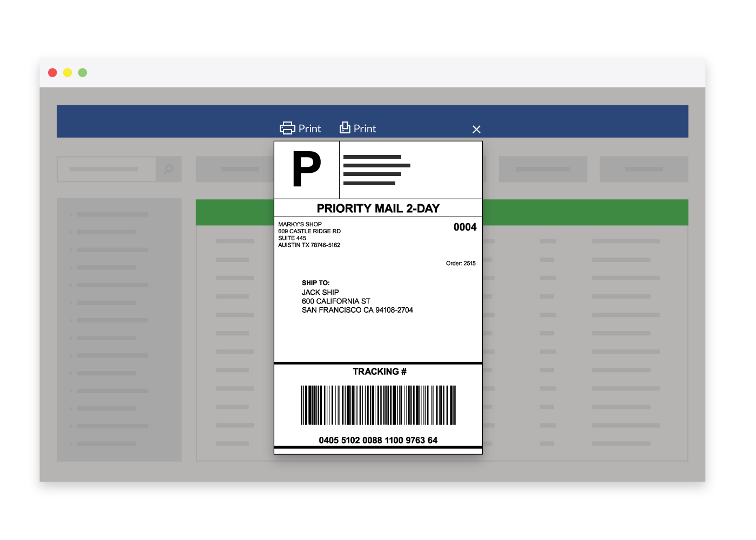756x540 pixels.
Task: Click the large P priority mail logo
Action: click(307, 170)
